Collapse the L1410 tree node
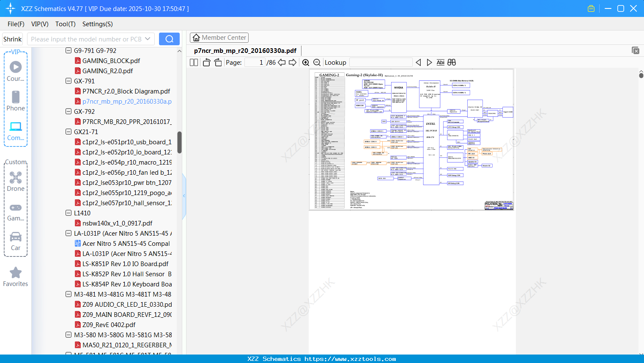Screen dimensions: 644x363 (69, 213)
